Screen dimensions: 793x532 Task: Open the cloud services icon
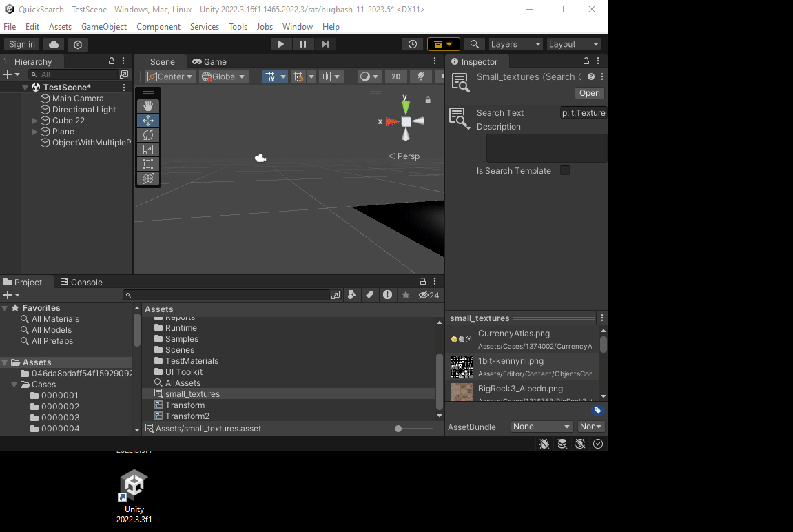[x=54, y=44]
